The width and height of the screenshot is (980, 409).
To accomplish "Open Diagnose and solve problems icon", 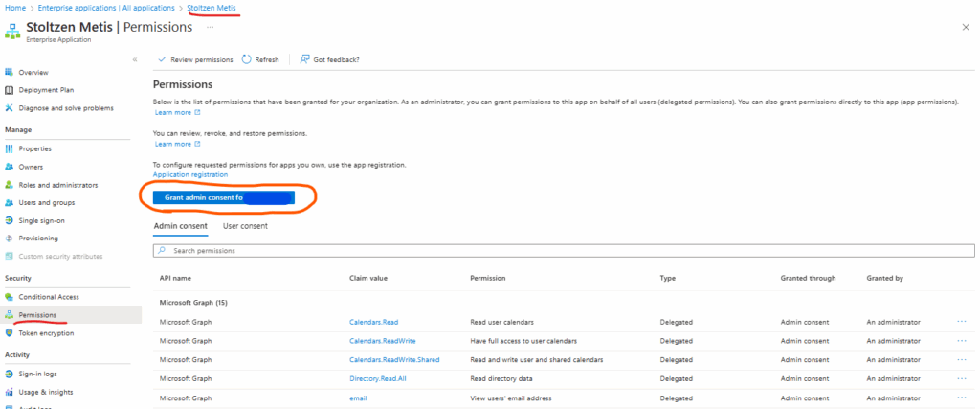I will pos(10,108).
